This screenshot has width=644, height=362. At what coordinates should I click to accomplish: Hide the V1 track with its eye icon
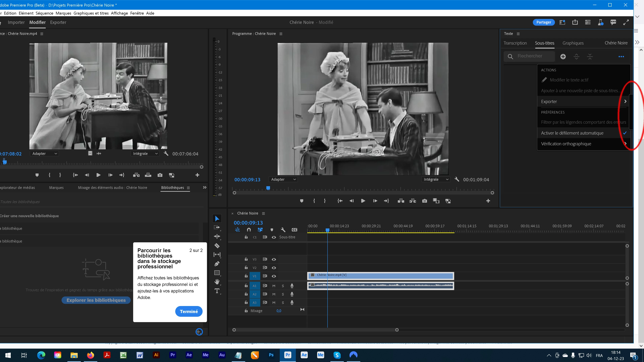click(274, 276)
